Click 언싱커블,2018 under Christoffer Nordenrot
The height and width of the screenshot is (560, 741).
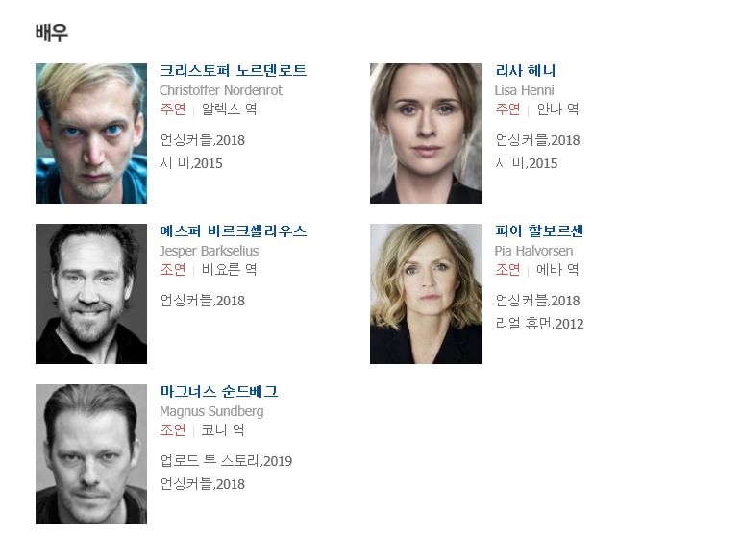pos(202,140)
